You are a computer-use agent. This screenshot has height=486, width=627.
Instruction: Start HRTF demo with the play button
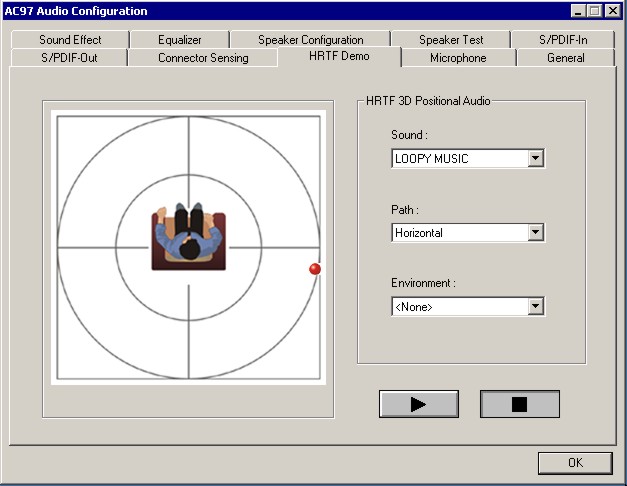pyautogui.click(x=419, y=404)
